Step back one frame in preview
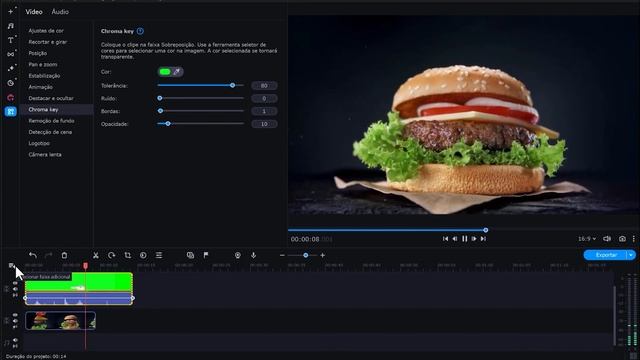This screenshot has height=360, width=640. point(455,239)
